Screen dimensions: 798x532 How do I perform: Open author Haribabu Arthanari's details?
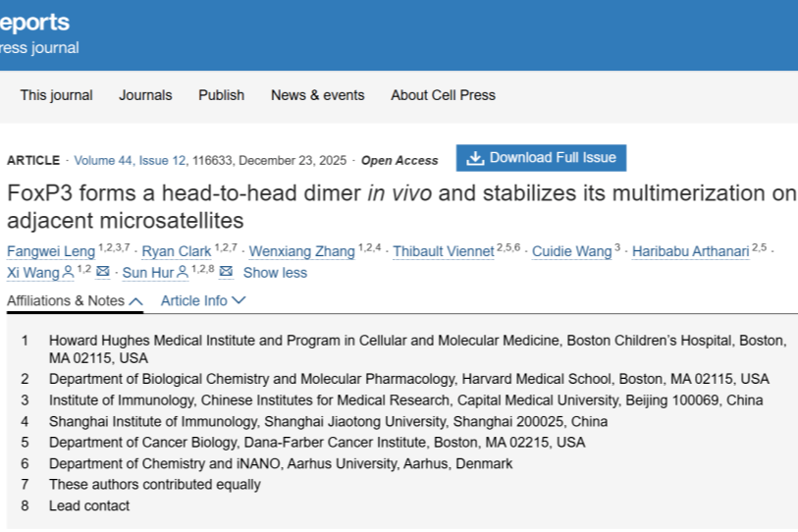(691, 251)
